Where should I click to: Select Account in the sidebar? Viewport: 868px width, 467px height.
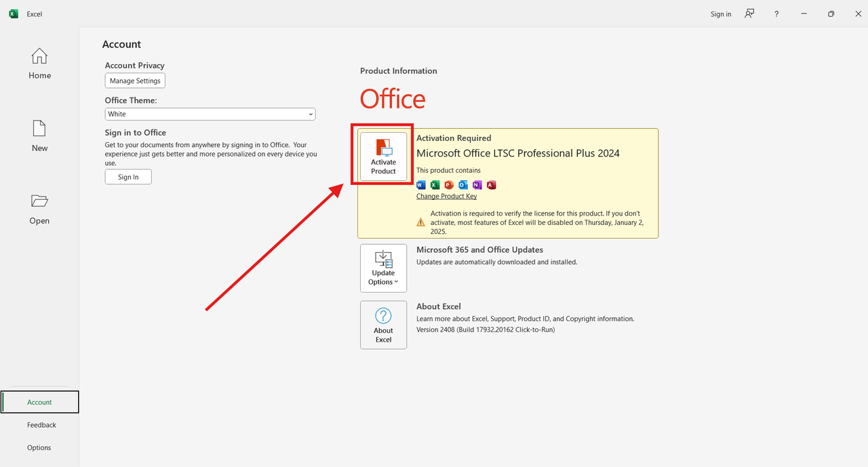point(40,402)
